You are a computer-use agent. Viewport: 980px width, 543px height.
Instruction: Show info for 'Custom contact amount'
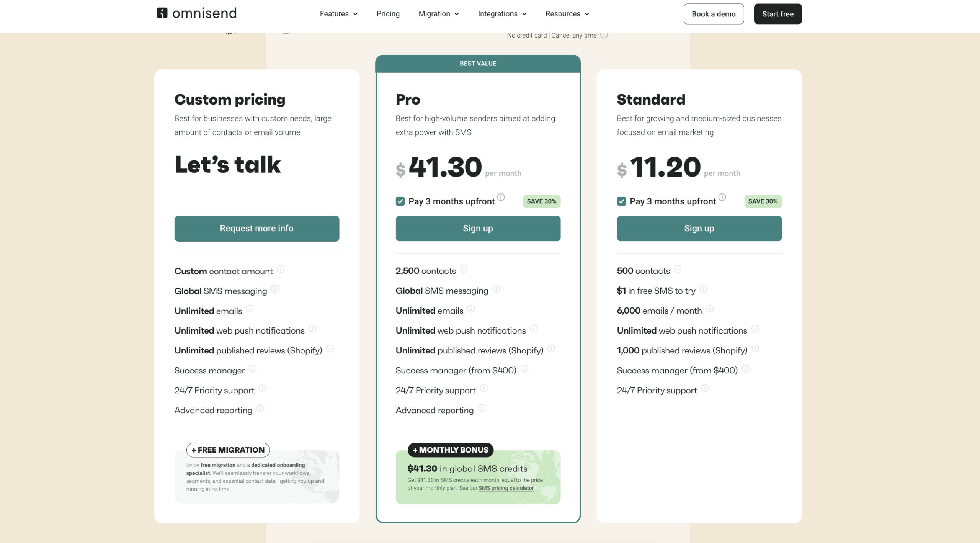point(281,269)
